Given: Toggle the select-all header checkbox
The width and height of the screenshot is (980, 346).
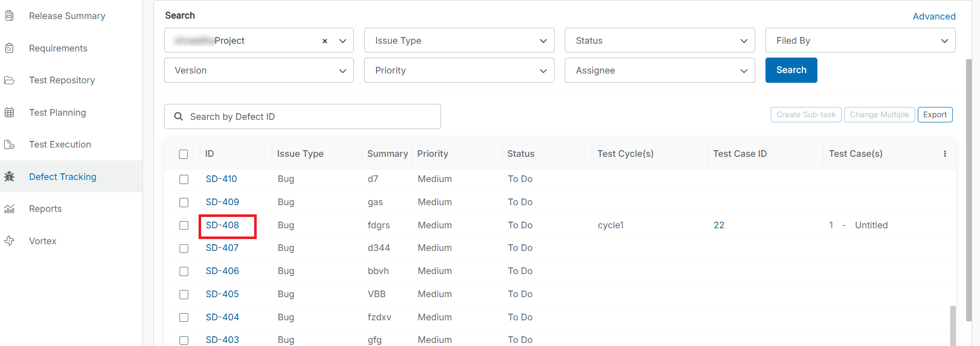Looking at the screenshot, I should [184, 154].
